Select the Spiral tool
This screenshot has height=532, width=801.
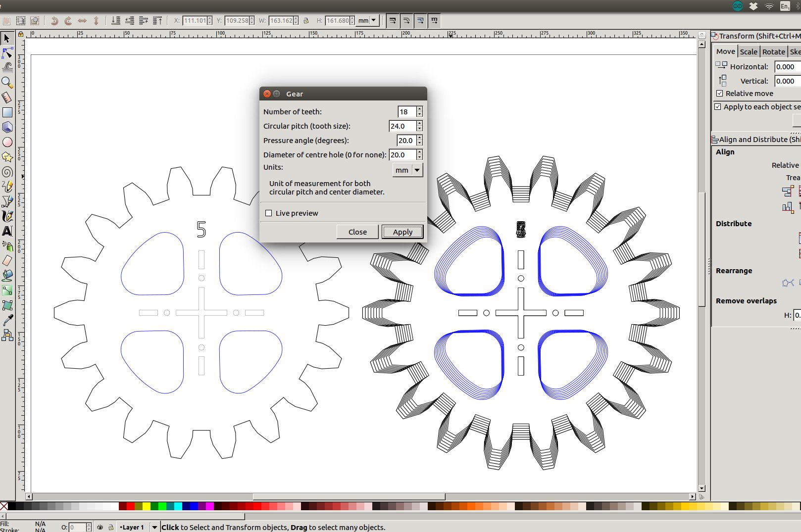pos(7,172)
